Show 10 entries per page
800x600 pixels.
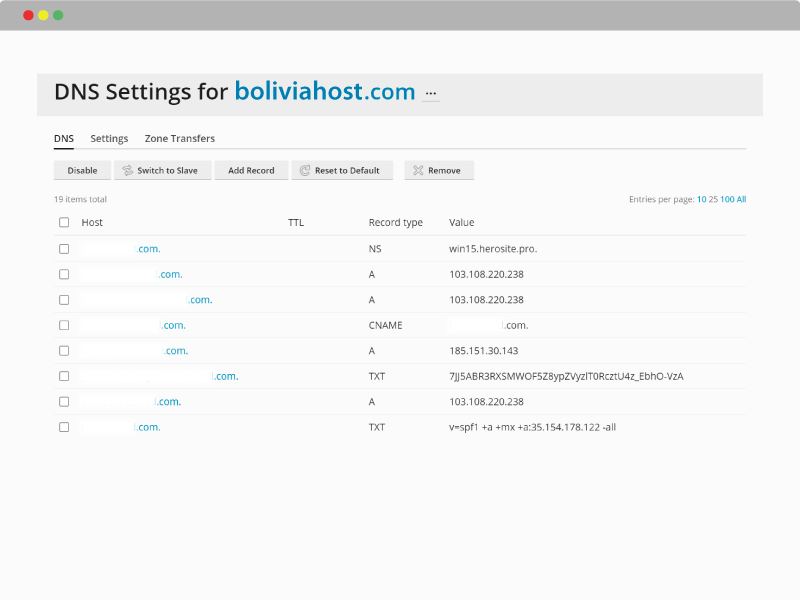click(702, 199)
